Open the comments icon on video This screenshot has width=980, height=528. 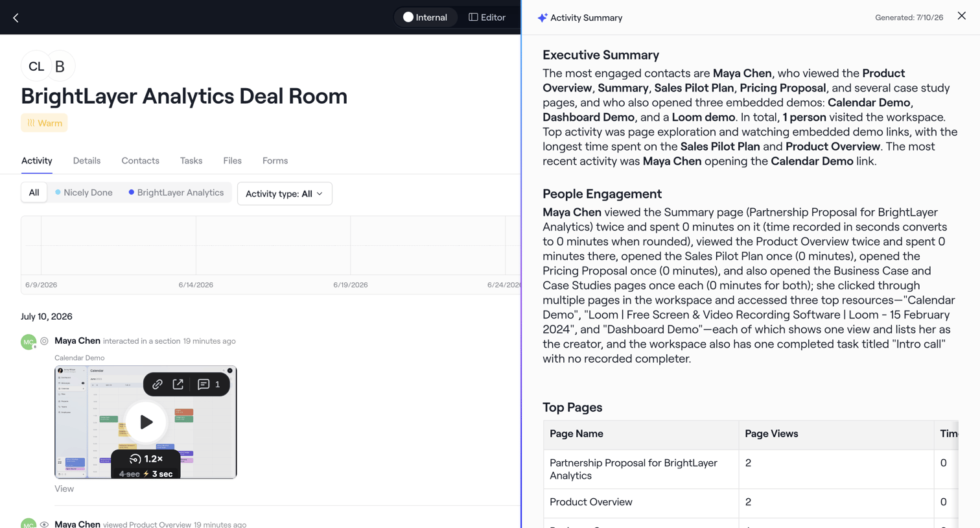point(204,384)
